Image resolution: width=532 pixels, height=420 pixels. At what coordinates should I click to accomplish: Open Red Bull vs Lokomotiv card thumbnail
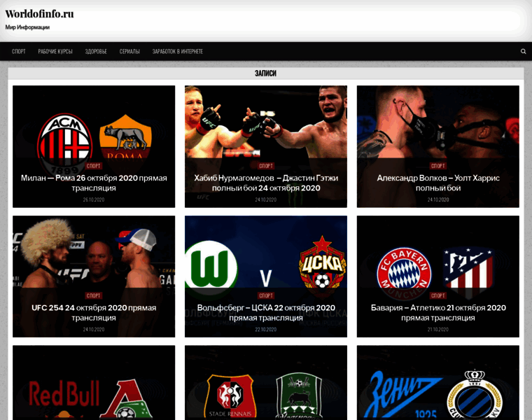click(94, 383)
